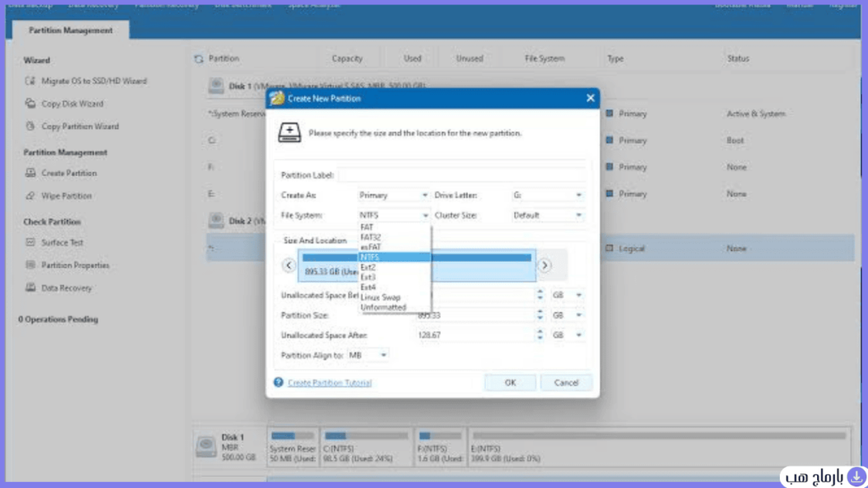
Task: Click the Partition Size stepper arrows
Action: click(540, 315)
